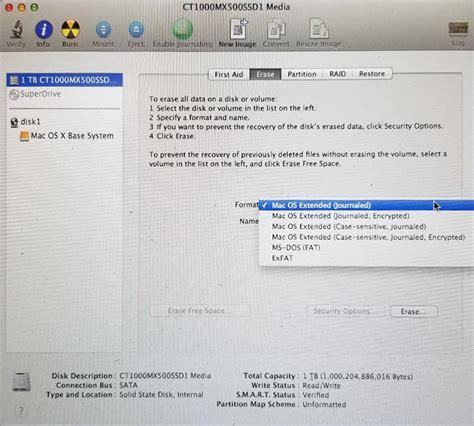
Task: Click the Write Status value Read/Write
Action: pyautogui.click(x=321, y=386)
